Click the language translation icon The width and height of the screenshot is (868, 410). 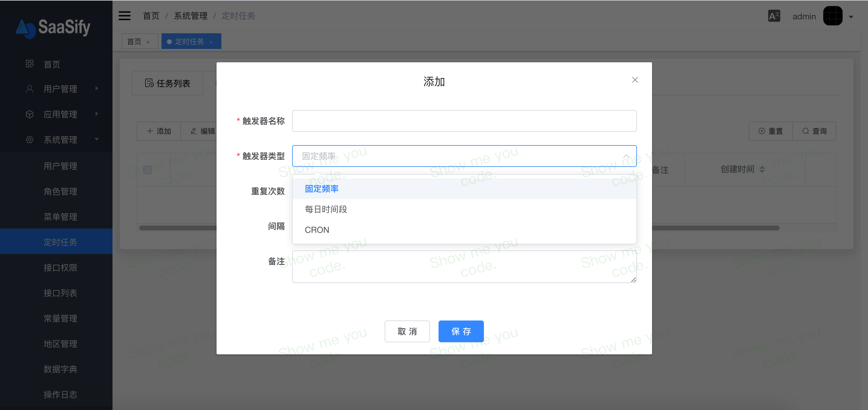[774, 16]
